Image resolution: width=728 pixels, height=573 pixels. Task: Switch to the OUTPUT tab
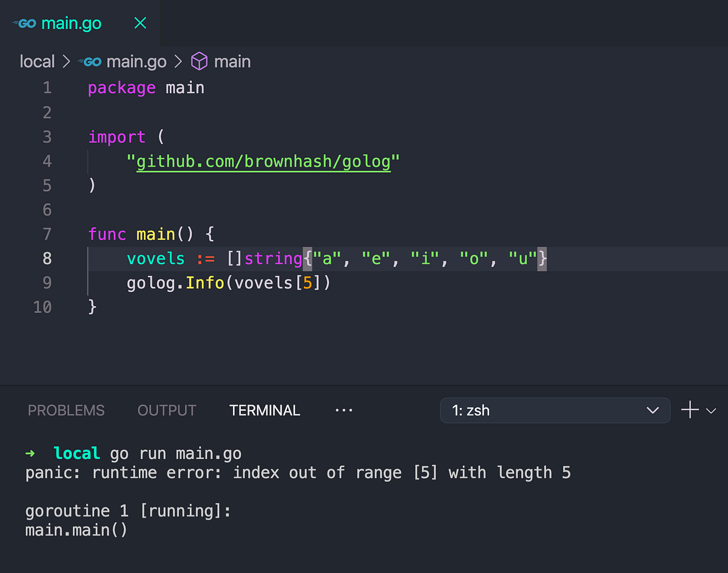point(167,410)
